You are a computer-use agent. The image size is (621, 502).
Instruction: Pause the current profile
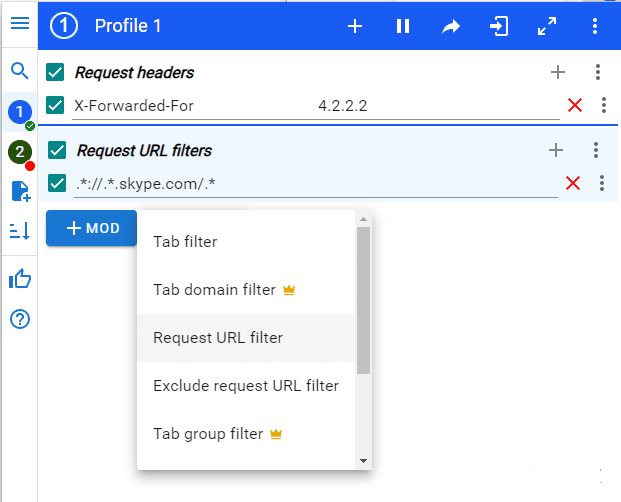403,27
